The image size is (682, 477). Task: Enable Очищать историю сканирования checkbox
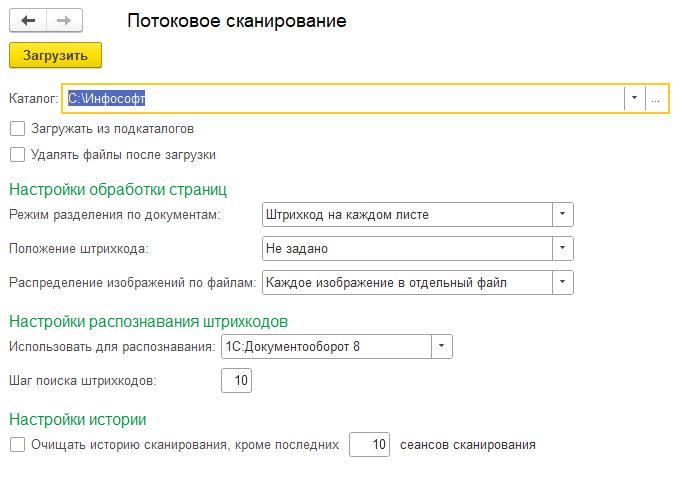pyautogui.click(x=16, y=445)
